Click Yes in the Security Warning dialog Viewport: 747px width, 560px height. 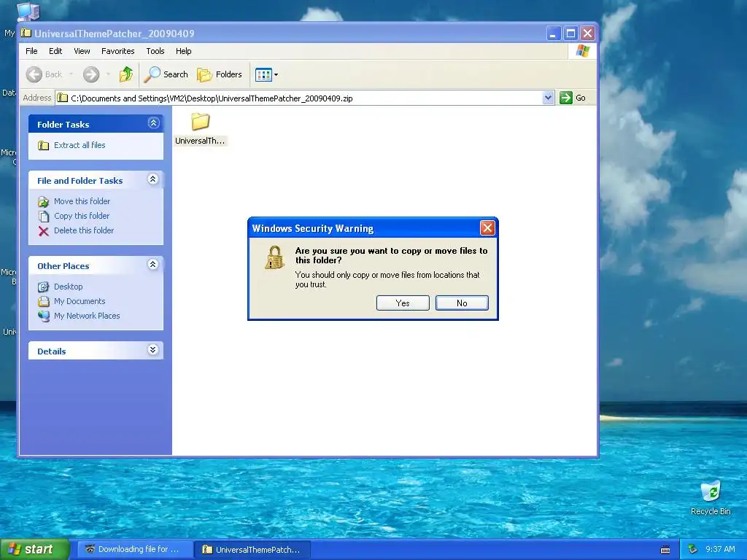click(403, 303)
